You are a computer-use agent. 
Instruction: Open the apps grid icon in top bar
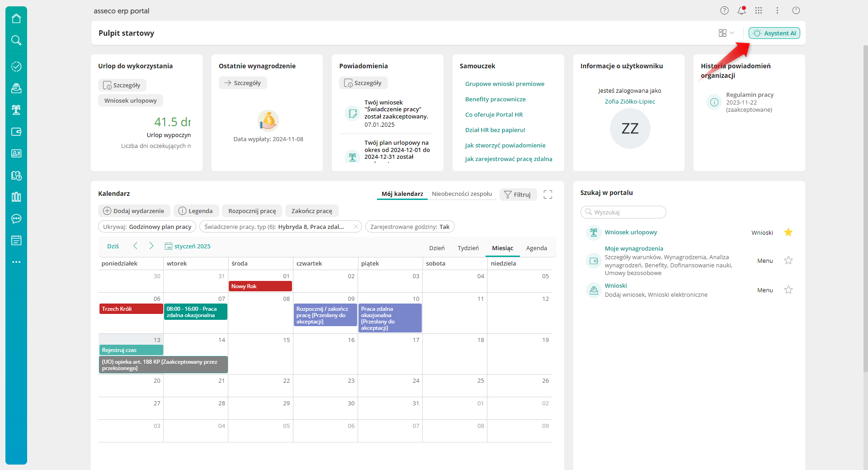pyautogui.click(x=759, y=10)
